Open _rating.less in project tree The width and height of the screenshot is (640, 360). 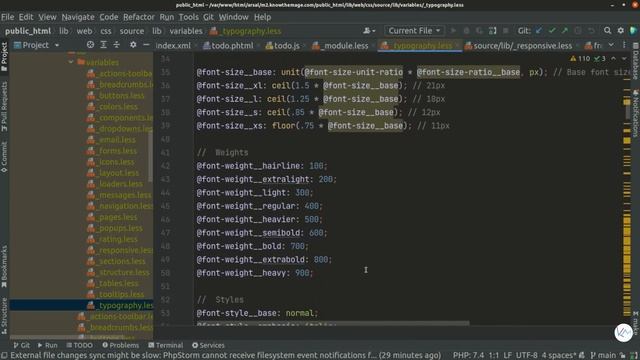click(112, 239)
